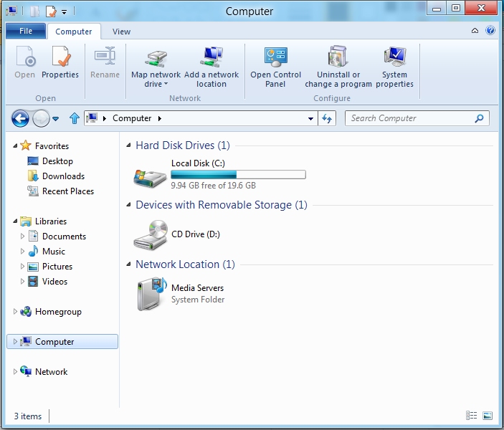
Task: Click Local Disk (C:) usage bar
Action: click(238, 174)
